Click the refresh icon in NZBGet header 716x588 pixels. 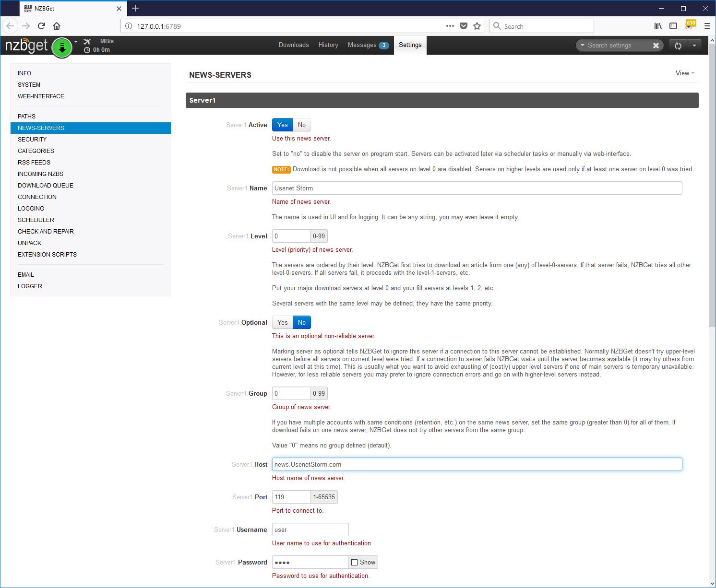(678, 46)
